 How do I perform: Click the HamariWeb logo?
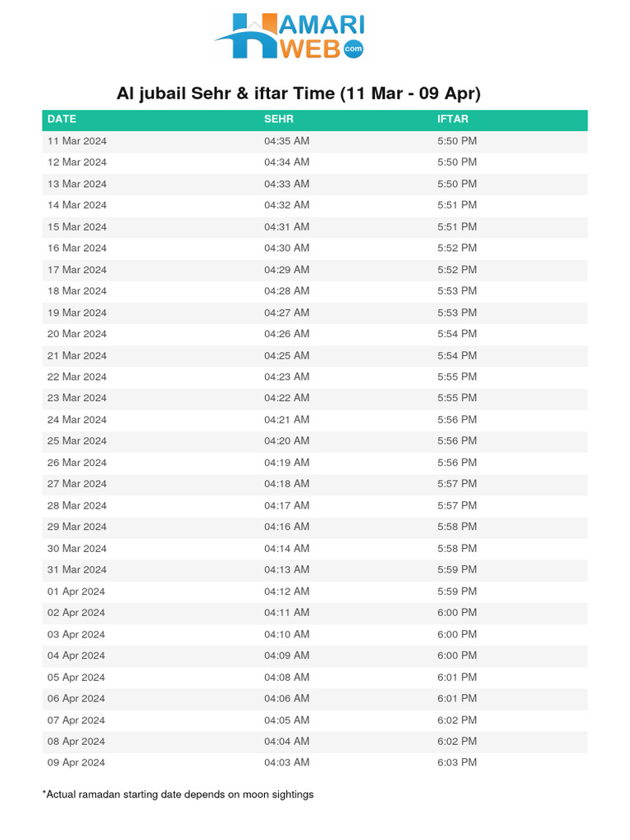[x=290, y=36]
